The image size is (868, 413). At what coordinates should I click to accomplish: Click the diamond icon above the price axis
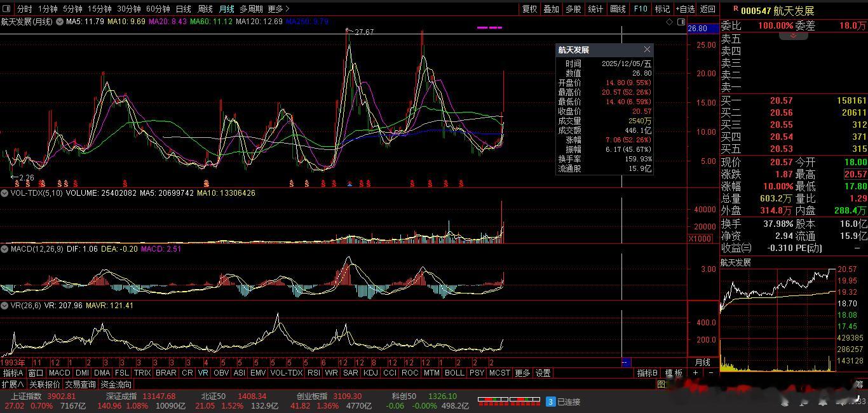tap(669, 22)
